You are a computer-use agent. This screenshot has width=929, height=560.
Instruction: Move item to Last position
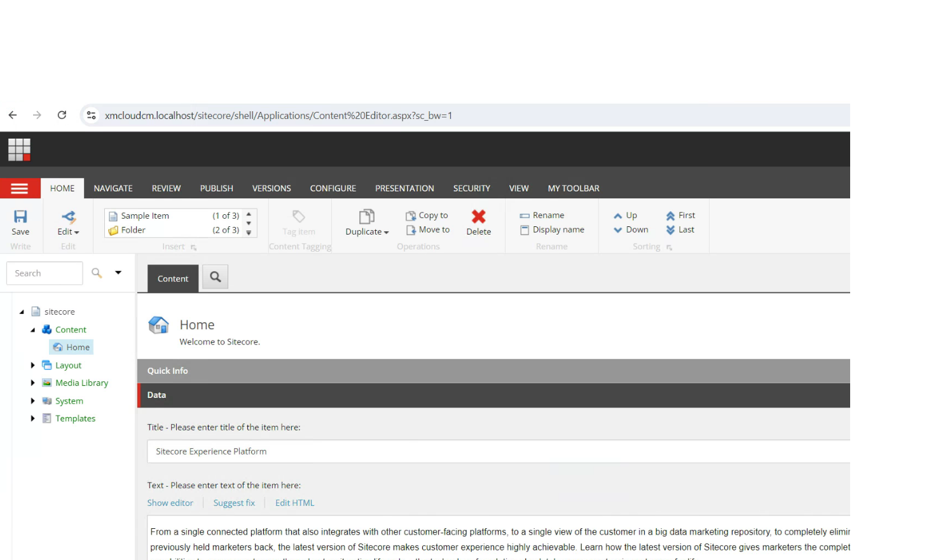(x=680, y=230)
